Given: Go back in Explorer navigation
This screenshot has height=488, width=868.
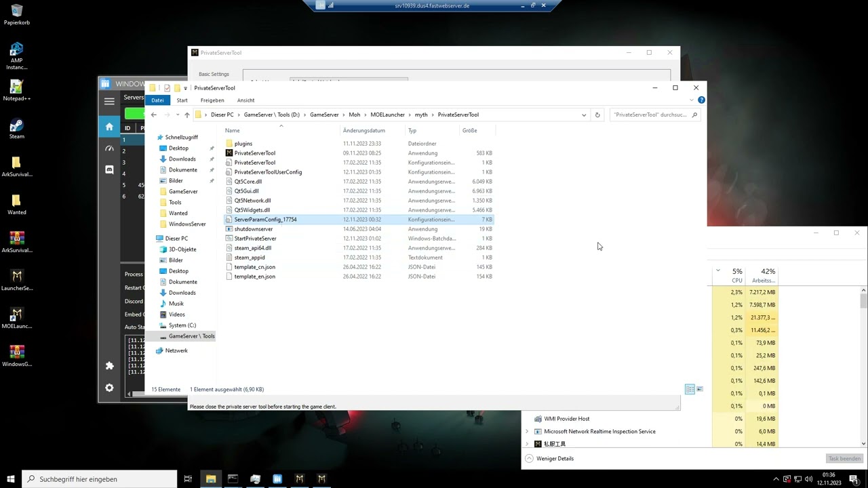Looking at the screenshot, I should (154, 115).
